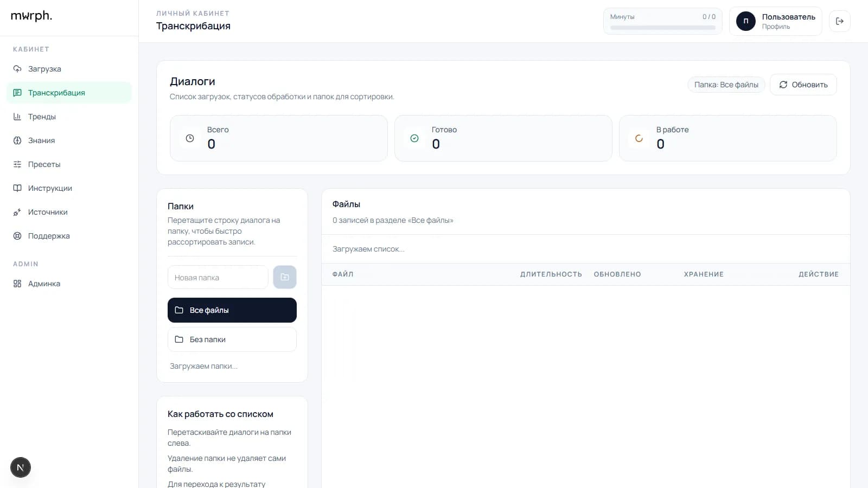Select Пресеты in the sidebar
The width and height of the screenshot is (868, 488).
44,164
